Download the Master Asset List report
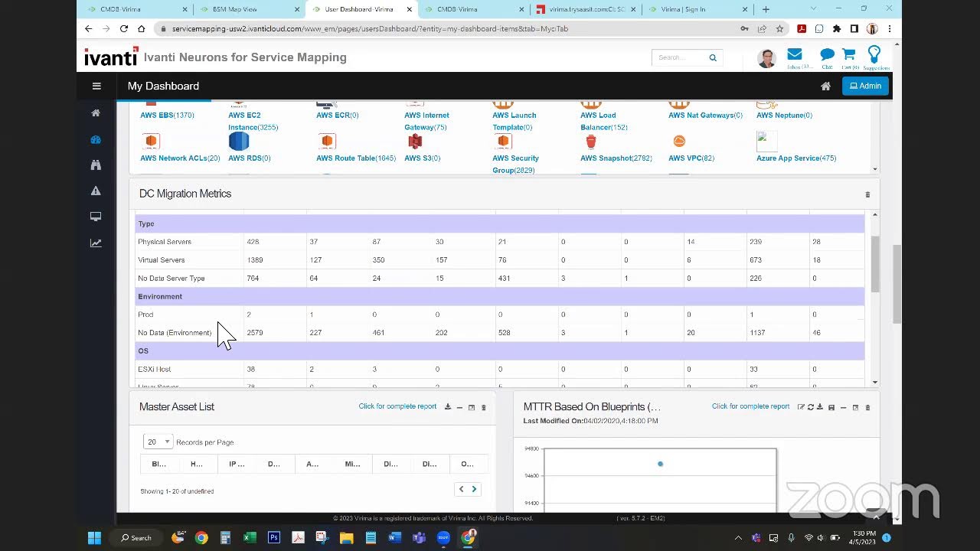 coord(448,407)
